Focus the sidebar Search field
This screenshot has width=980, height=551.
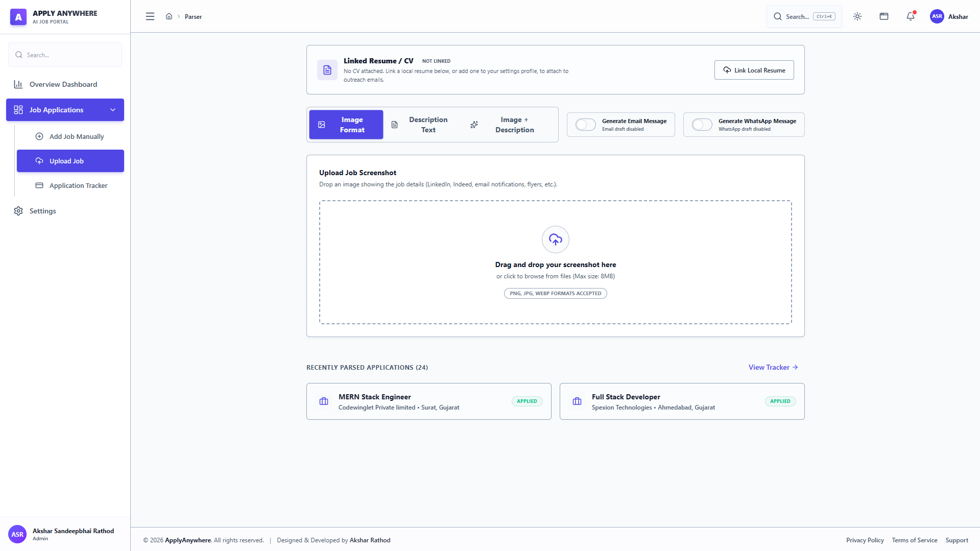[65, 55]
